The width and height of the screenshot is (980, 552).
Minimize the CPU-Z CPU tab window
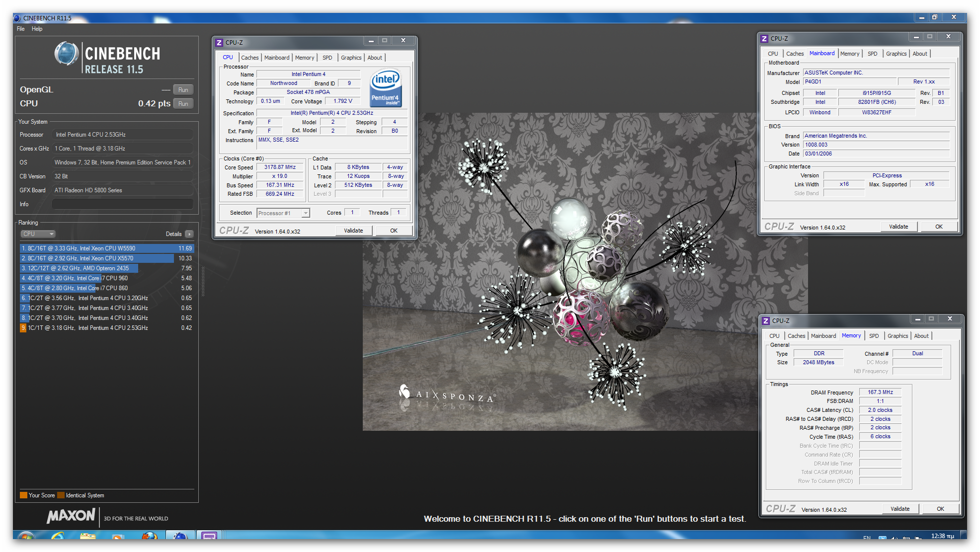(x=371, y=41)
